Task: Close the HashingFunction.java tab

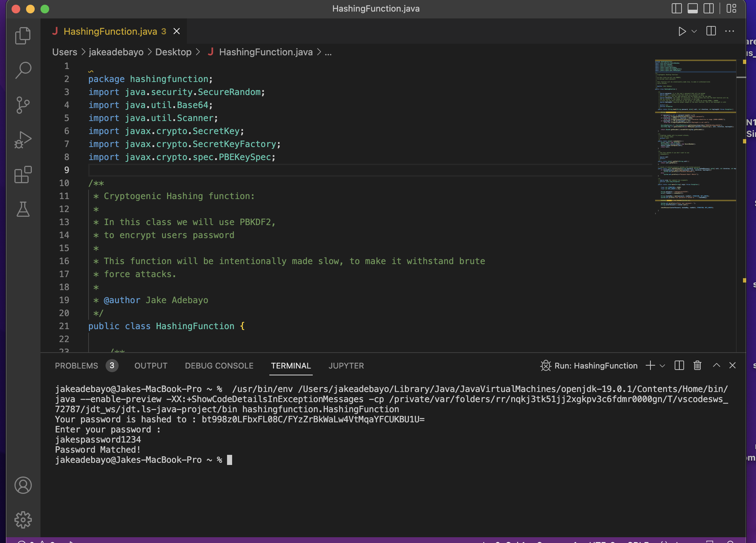Action: point(176,31)
